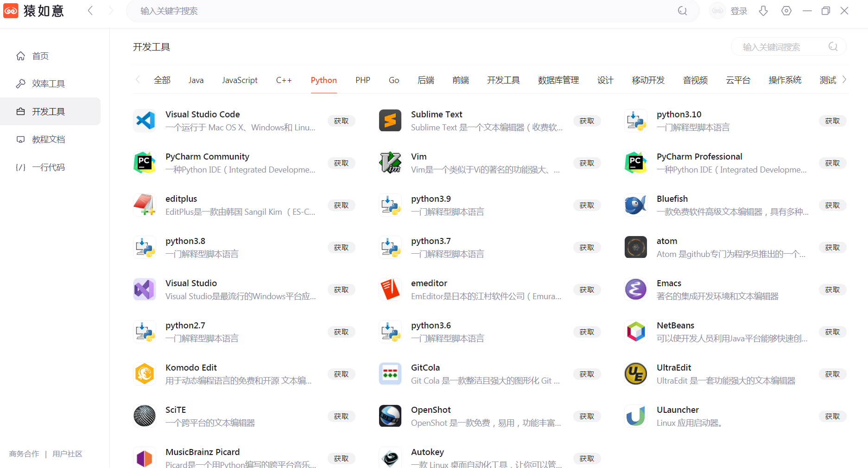Open the Sublime Text app icon
868x468 pixels.
pyautogui.click(x=390, y=121)
